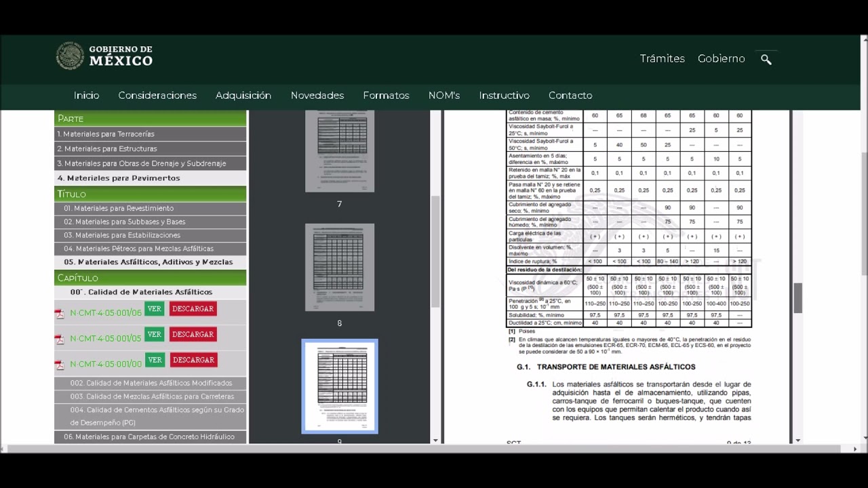Click the search magnifier icon
This screenshot has width=868, height=488.
click(766, 60)
